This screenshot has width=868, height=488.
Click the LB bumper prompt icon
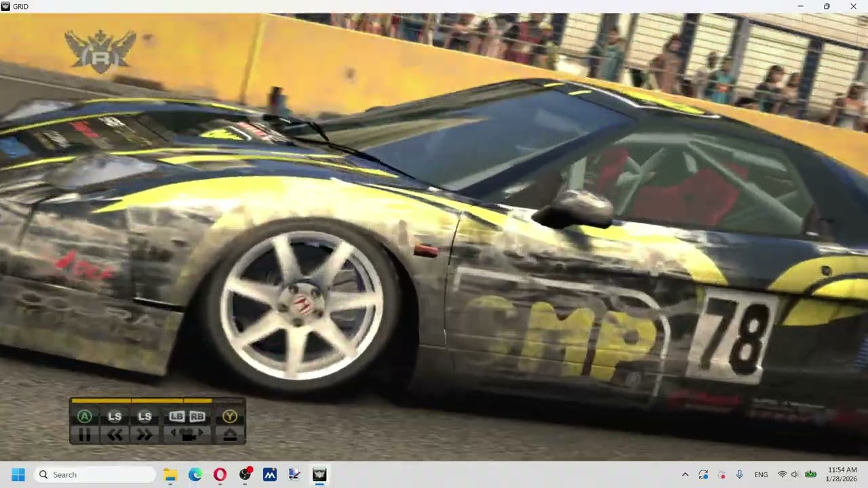pos(177,416)
